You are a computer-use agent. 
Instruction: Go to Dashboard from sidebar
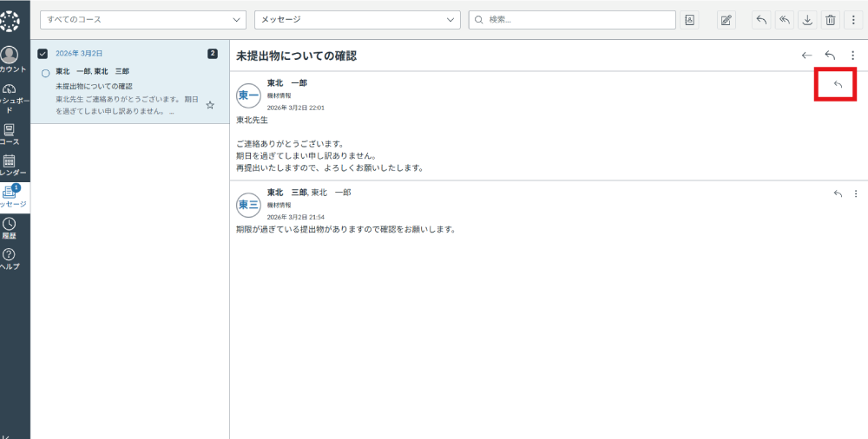click(11, 98)
